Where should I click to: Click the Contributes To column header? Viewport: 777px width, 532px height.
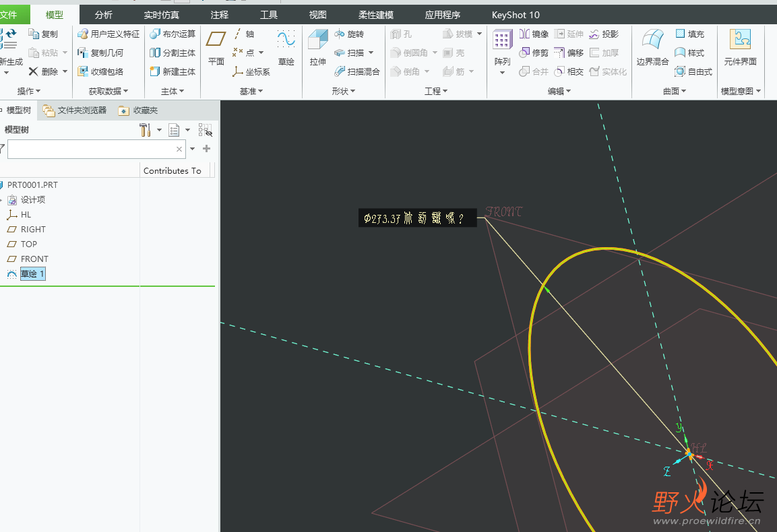pyautogui.click(x=173, y=170)
